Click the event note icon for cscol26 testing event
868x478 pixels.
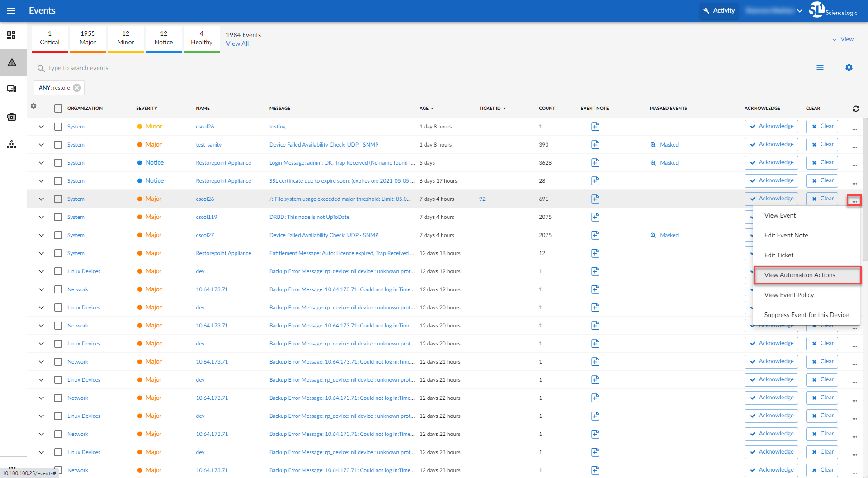(x=595, y=127)
